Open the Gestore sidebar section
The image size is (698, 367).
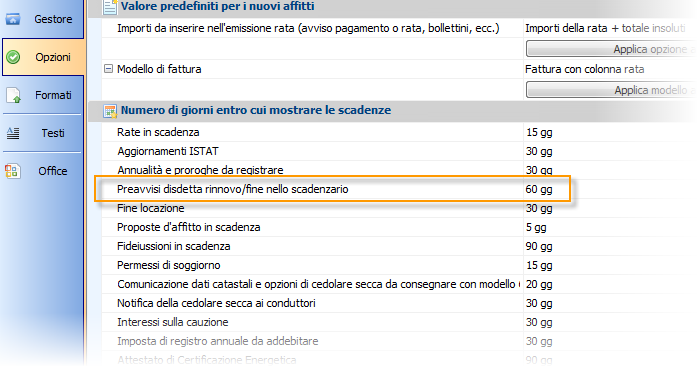coord(41,19)
